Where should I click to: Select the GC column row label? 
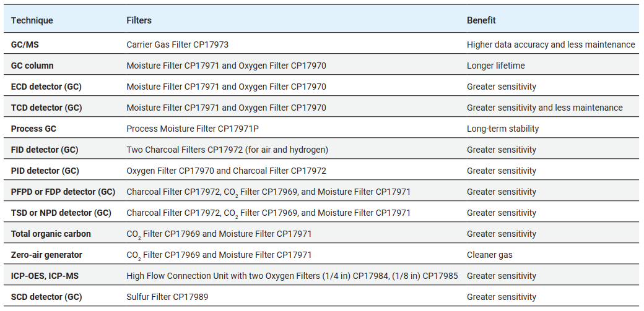[32, 66]
